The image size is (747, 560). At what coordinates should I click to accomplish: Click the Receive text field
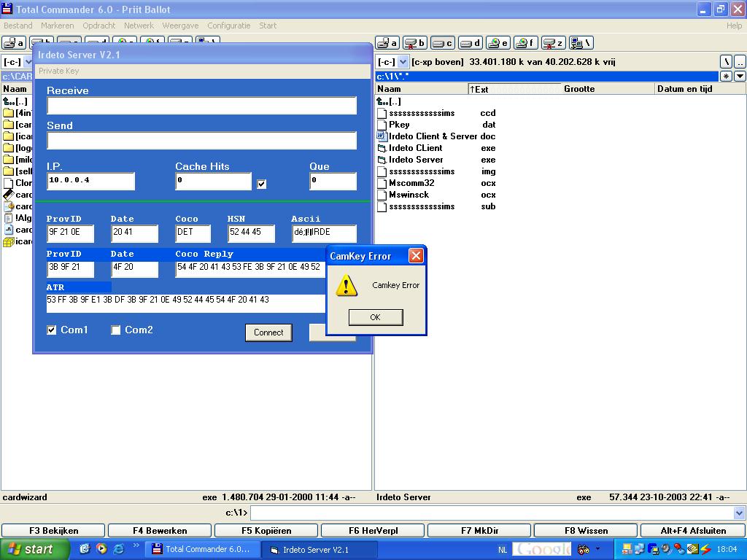click(201, 105)
